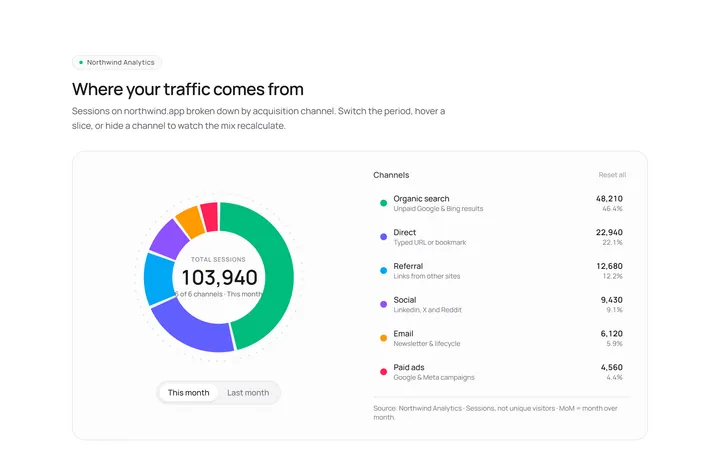Click the Northwind Analytics badge

pos(117,62)
